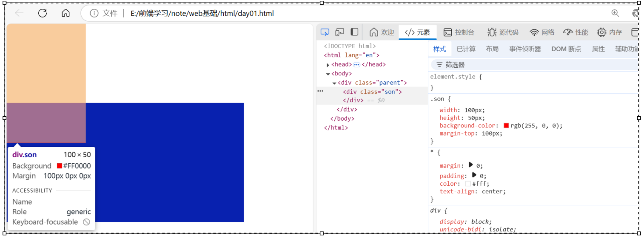The height and width of the screenshot is (239, 644).
Task: Activate the inspect element picker tool
Action: 325,32
